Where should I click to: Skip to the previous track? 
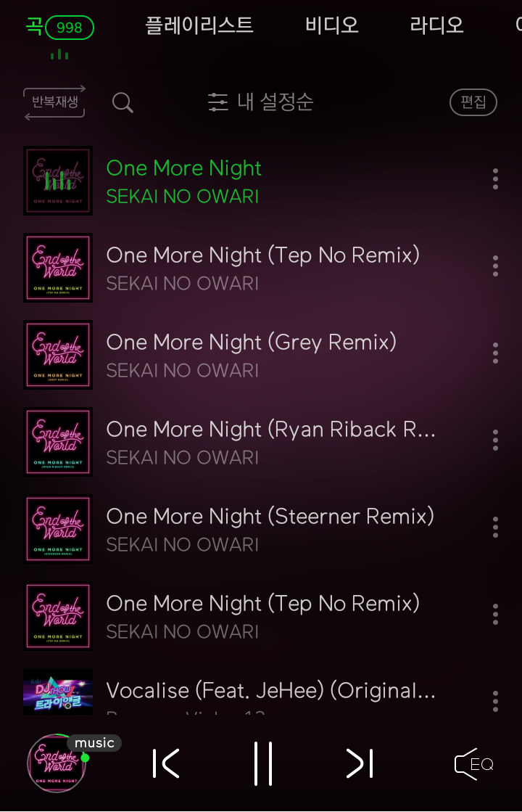(166, 763)
